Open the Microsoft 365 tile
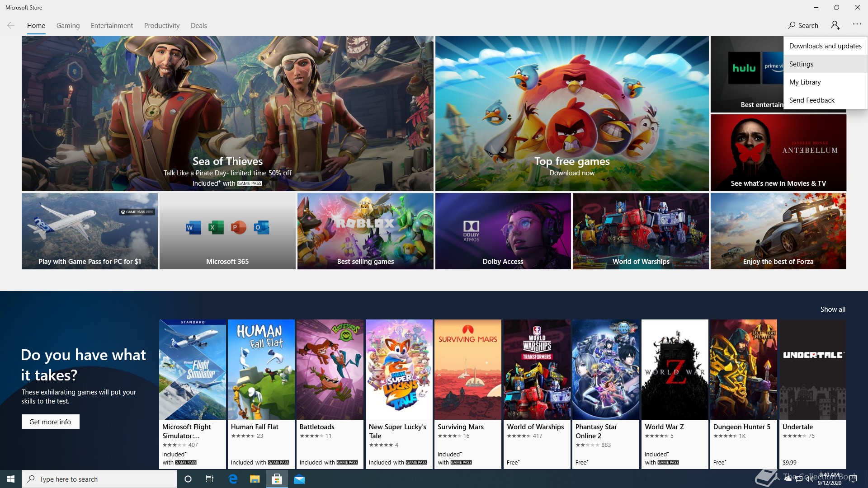Screen dimensions: 868x488 pos(227,231)
